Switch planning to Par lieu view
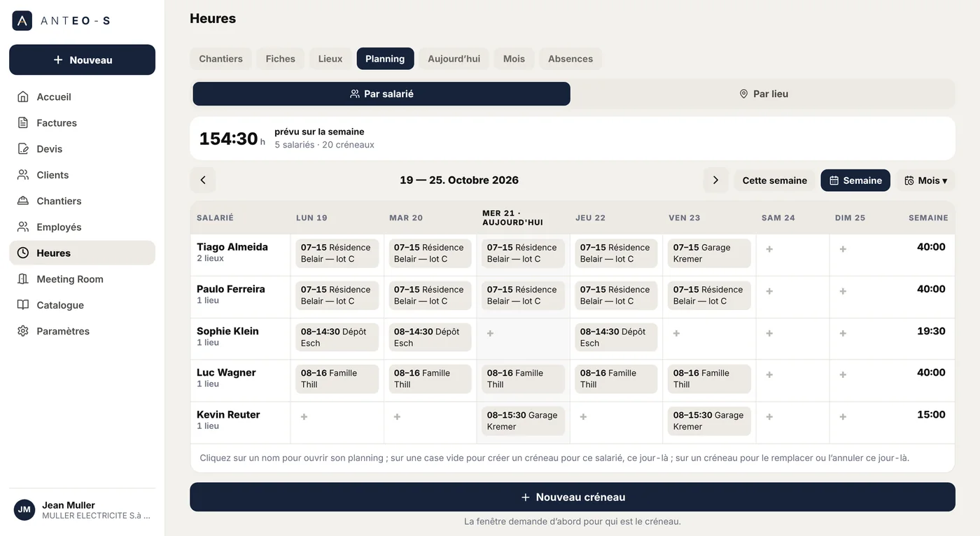 point(764,94)
